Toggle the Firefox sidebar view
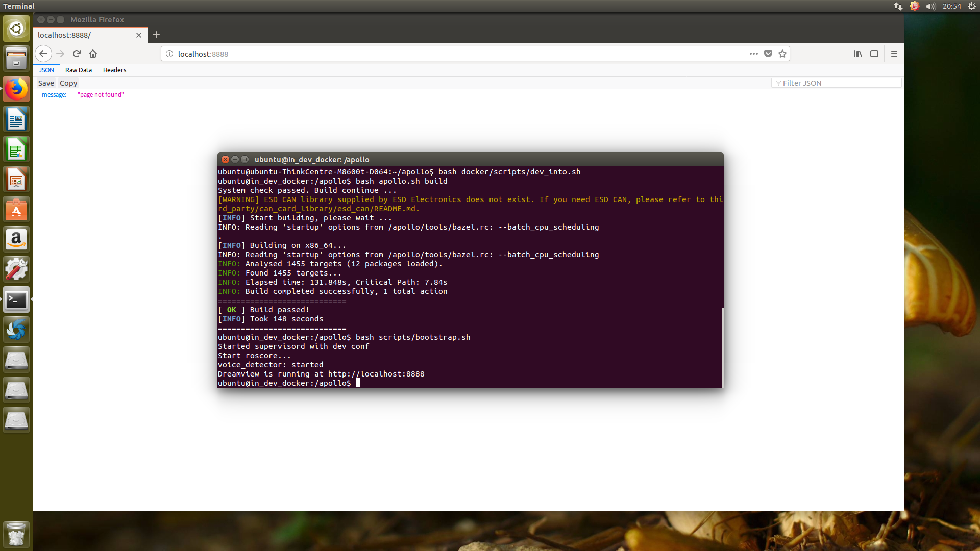 click(874, 54)
